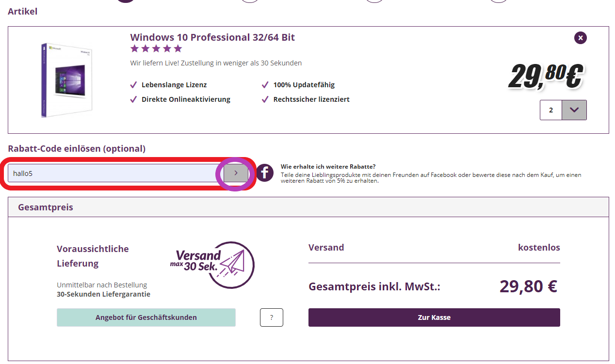Viewport: 615px width, 364px height.
Task: Open the Windows 10 Professional 32/64 Bit title
Action: (212, 37)
